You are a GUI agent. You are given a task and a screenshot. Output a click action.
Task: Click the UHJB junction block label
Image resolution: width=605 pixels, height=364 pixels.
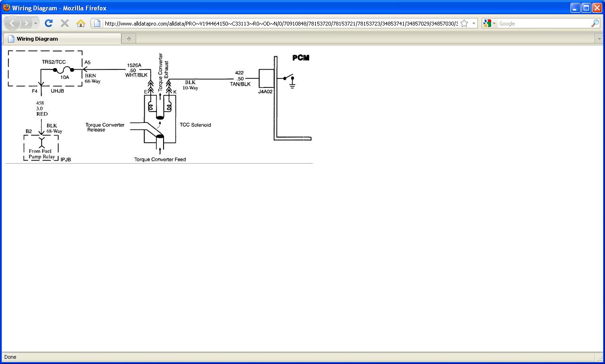(x=57, y=91)
